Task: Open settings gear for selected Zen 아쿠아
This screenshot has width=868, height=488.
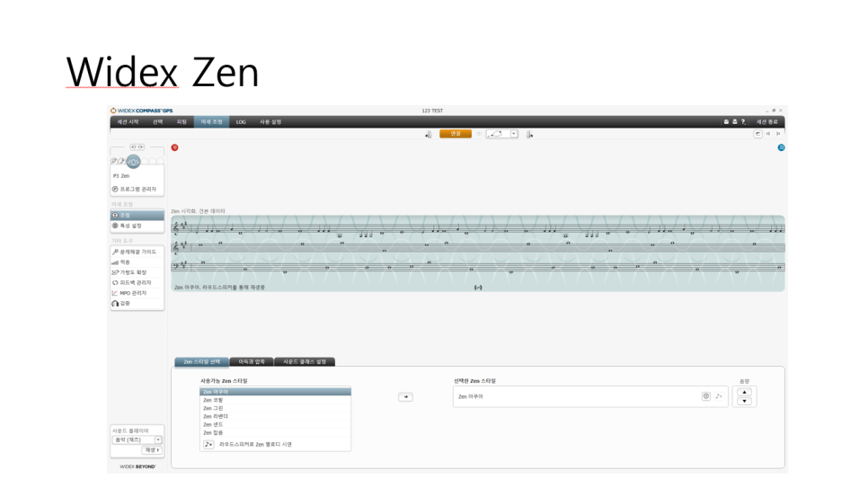Action: (x=705, y=396)
